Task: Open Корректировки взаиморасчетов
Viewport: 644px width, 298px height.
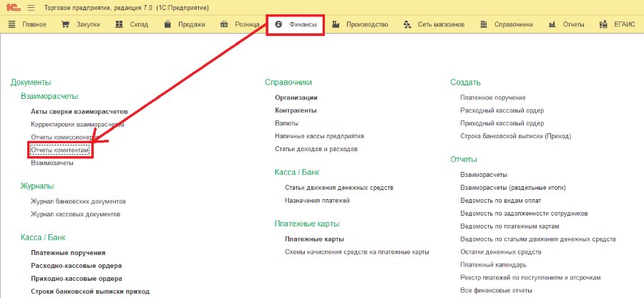Action: (x=77, y=124)
